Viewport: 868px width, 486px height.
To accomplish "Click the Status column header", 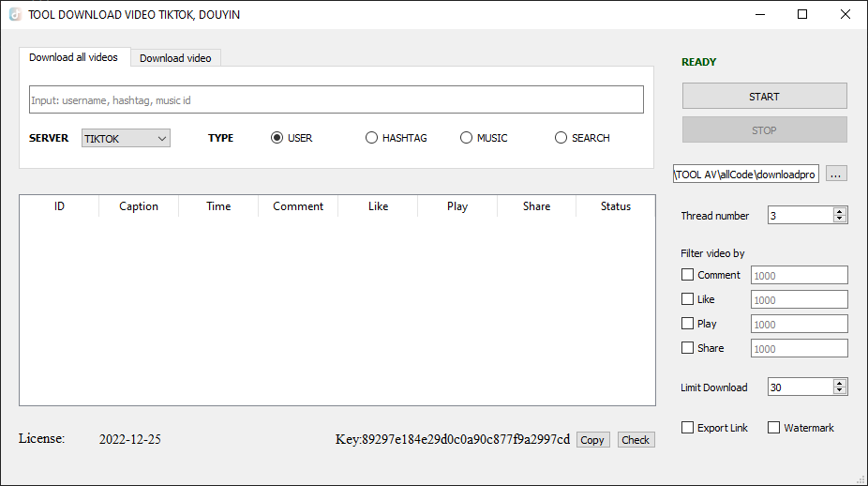I will coord(616,206).
